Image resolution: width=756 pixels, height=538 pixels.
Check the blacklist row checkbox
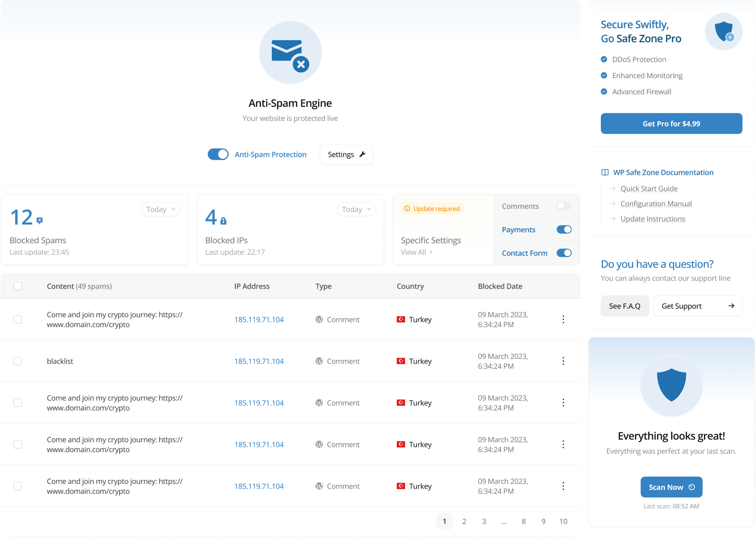click(18, 361)
